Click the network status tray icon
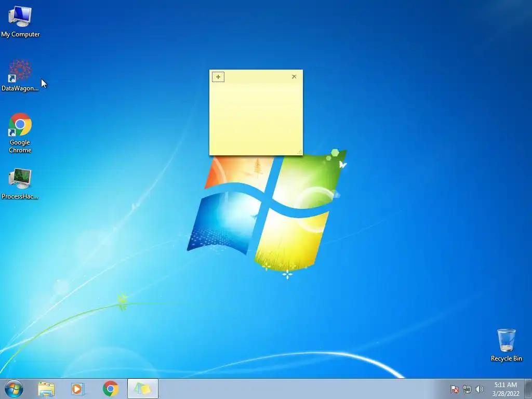This screenshot has height=399, width=532. click(467, 389)
